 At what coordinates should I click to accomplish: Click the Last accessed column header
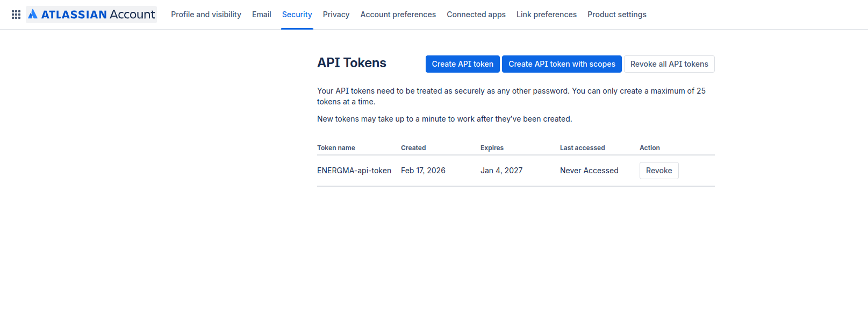(x=582, y=148)
